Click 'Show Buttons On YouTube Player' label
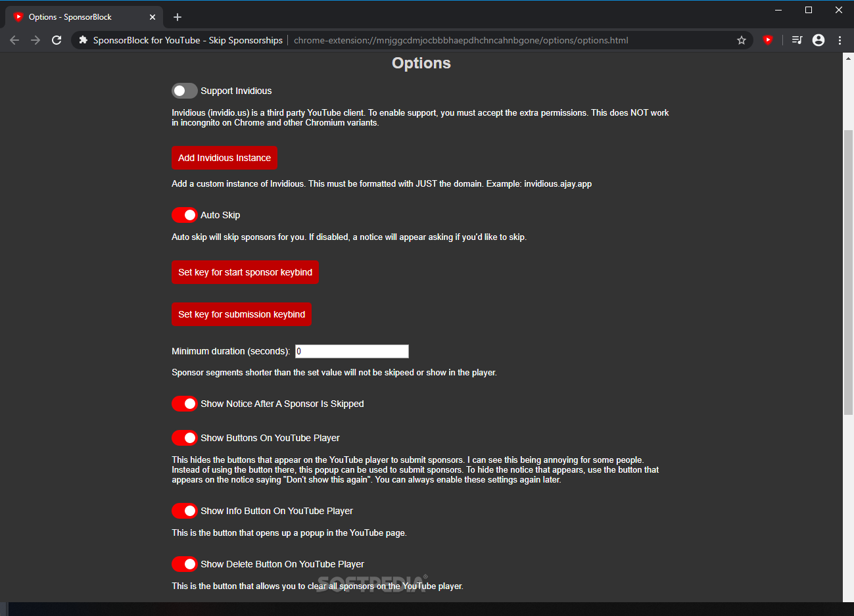Viewport: 854px width, 616px height. click(270, 438)
